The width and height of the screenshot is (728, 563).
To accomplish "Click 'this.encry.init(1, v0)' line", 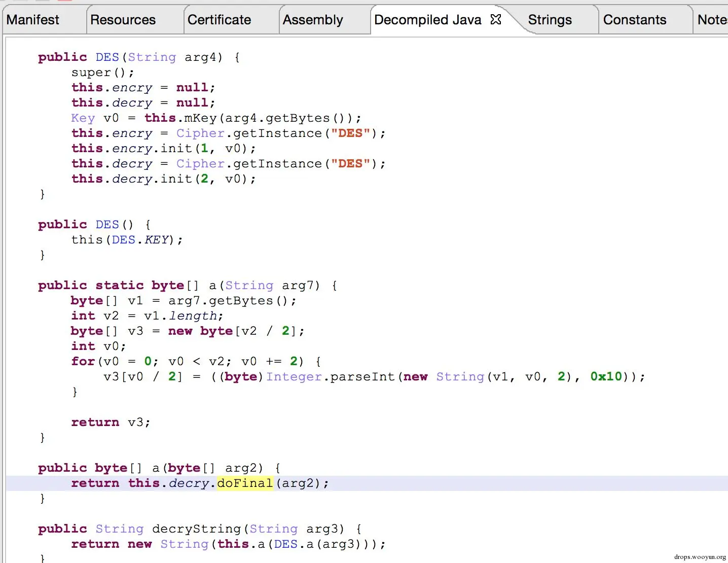I will click(163, 149).
